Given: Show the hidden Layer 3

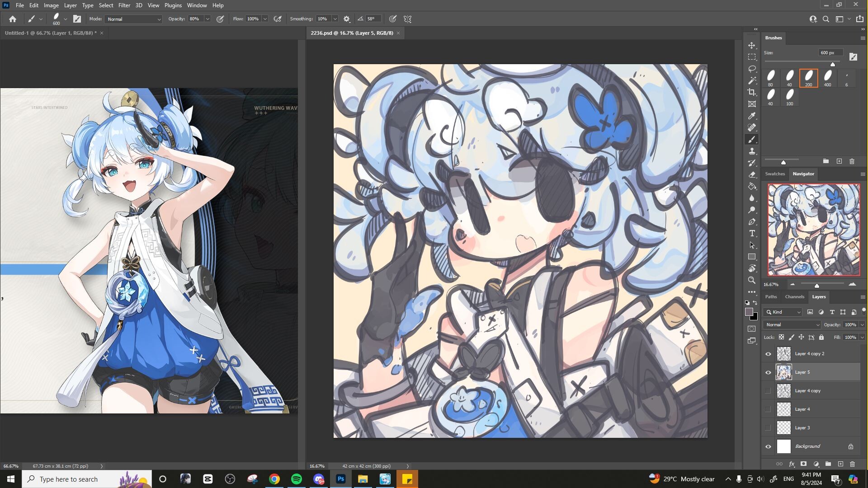Looking at the screenshot, I should point(768,428).
